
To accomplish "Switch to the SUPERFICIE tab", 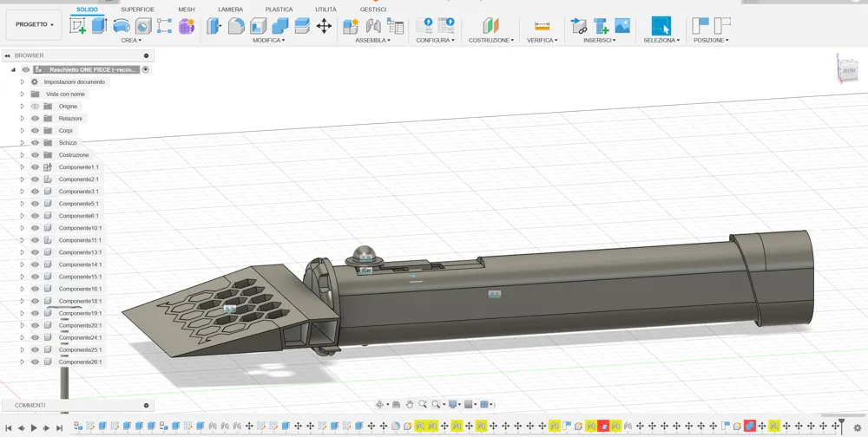I will pos(138,10).
